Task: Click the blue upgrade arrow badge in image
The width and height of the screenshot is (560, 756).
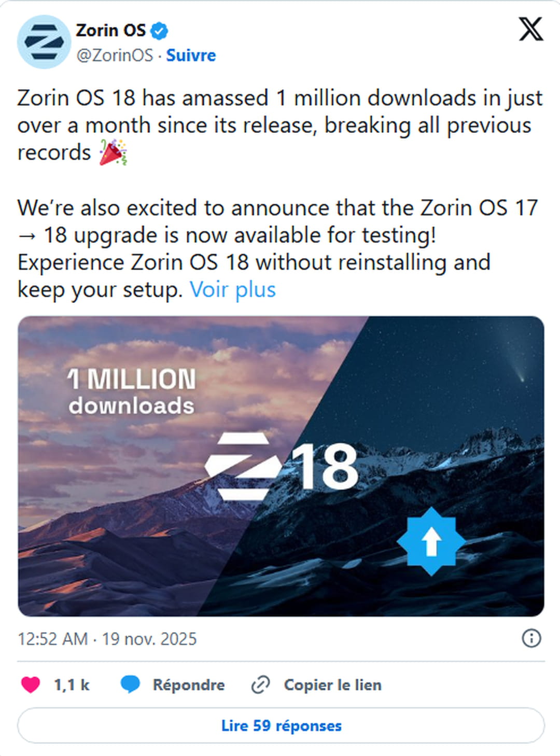Action: [431, 541]
